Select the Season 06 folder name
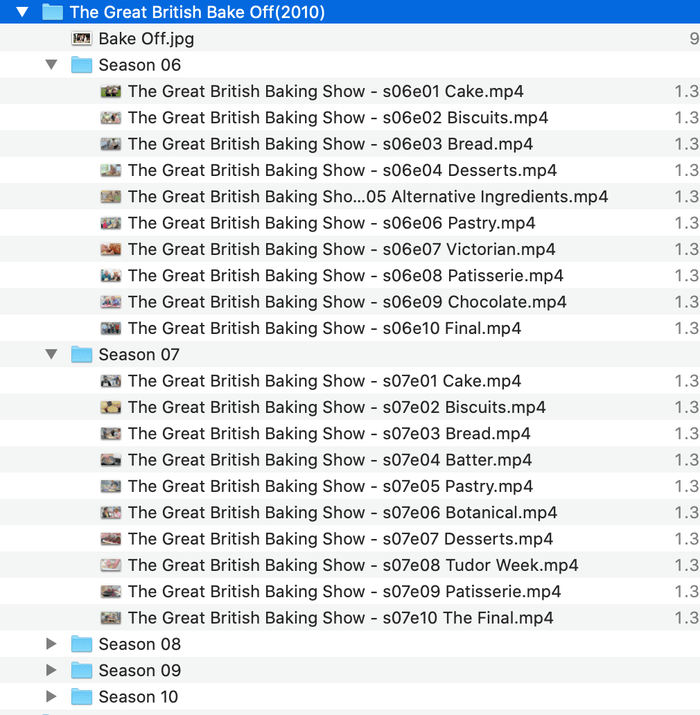This screenshot has height=715, width=700. (x=140, y=65)
